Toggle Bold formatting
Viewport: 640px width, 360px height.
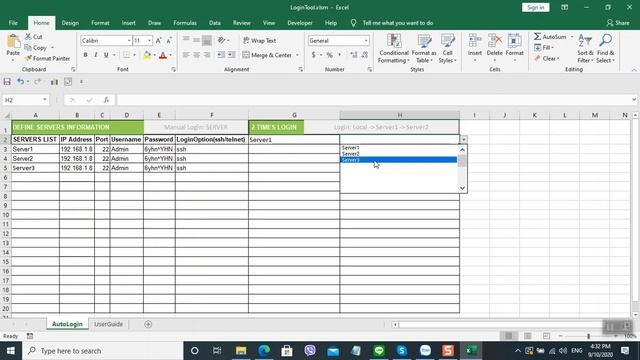pos(85,55)
